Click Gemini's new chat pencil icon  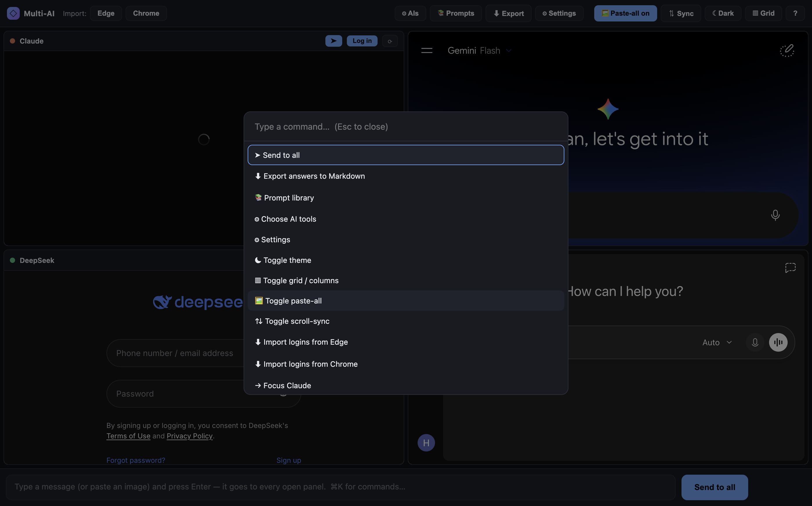click(x=787, y=50)
